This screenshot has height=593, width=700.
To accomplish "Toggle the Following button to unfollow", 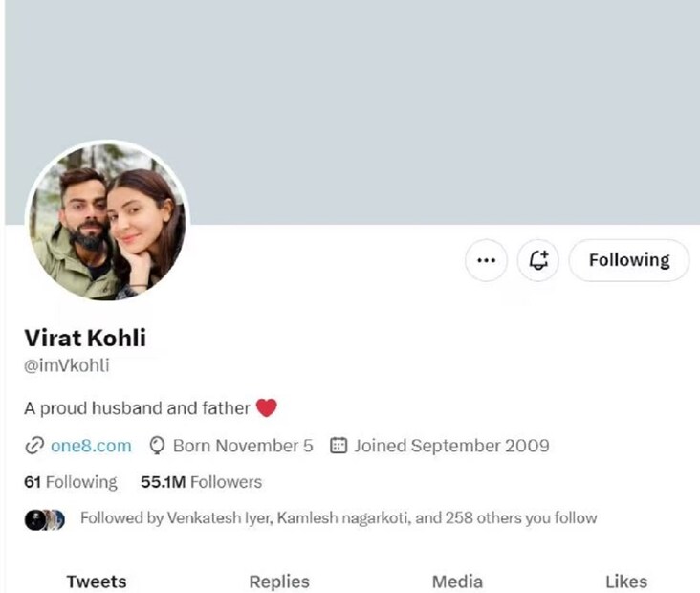I will point(628,260).
